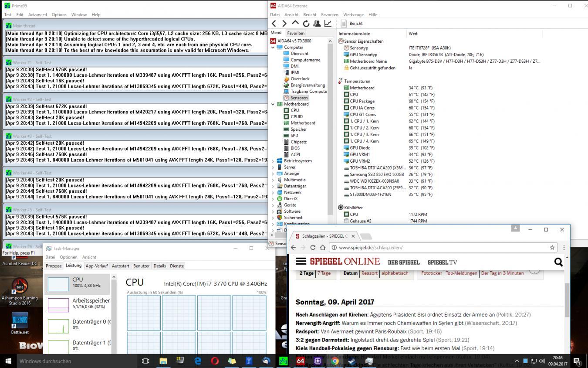
Task: Expand the Datenträger tree node
Action: 273,186
